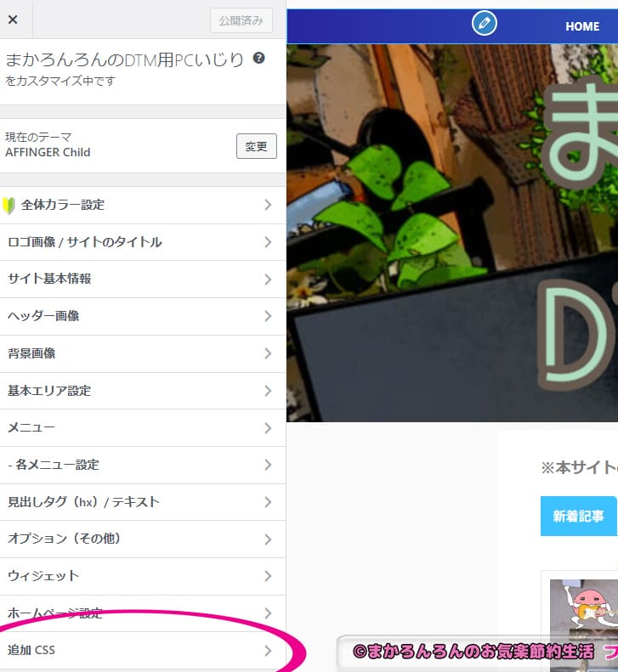Click the site title まかろんろんのDTM用PCいじり

(x=124, y=59)
